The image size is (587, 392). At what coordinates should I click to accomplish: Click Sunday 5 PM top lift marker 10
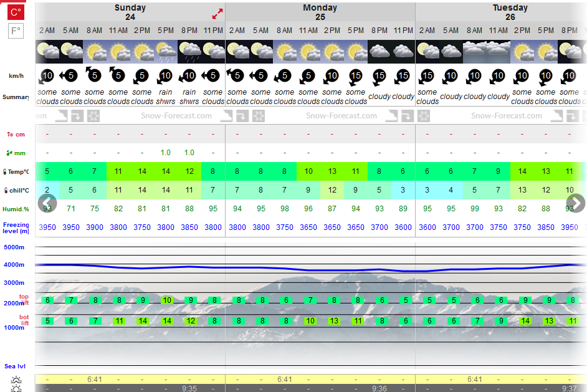167,300
